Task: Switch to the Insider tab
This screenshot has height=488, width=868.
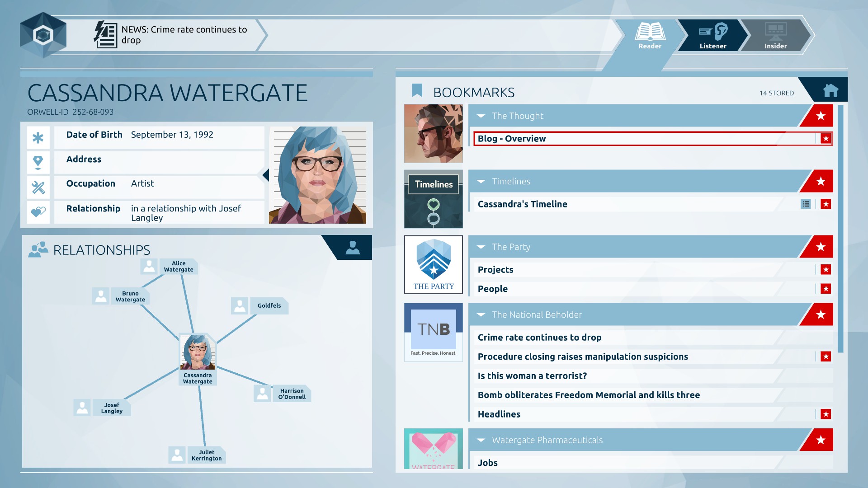Action: click(x=776, y=36)
